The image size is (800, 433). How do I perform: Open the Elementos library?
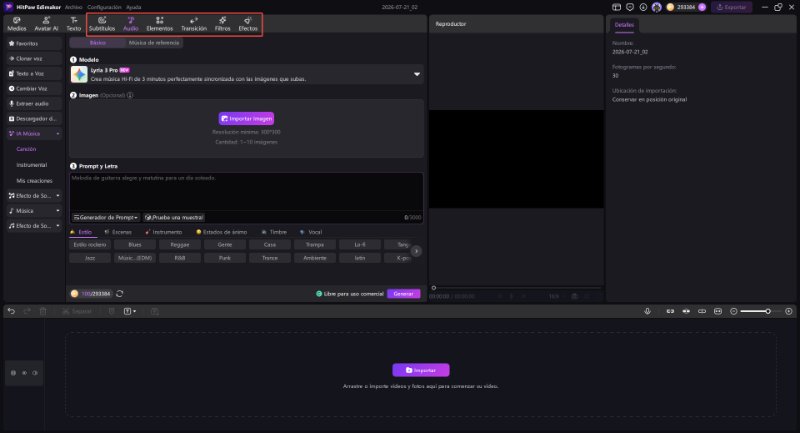pyautogui.click(x=160, y=24)
